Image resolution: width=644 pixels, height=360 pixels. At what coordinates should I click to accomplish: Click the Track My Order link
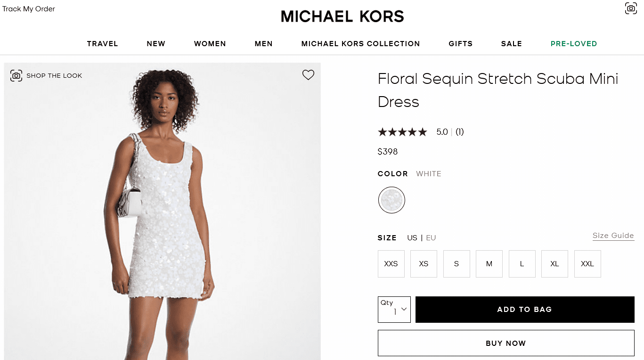click(x=29, y=9)
